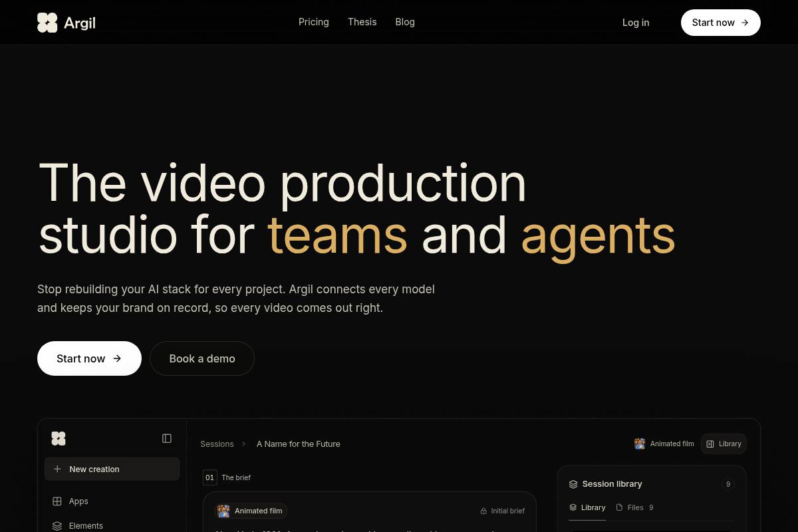Book a demo
This screenshot has width=798, height=532.
202,358
